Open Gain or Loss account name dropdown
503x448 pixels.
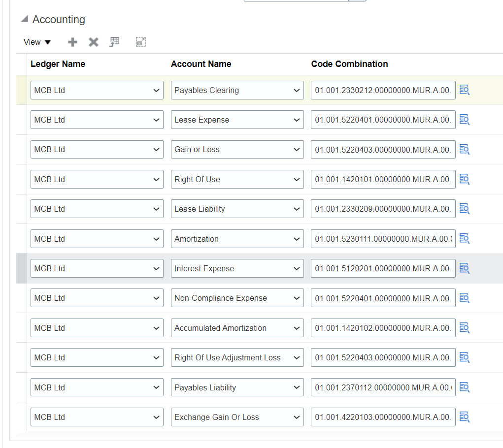237,149
